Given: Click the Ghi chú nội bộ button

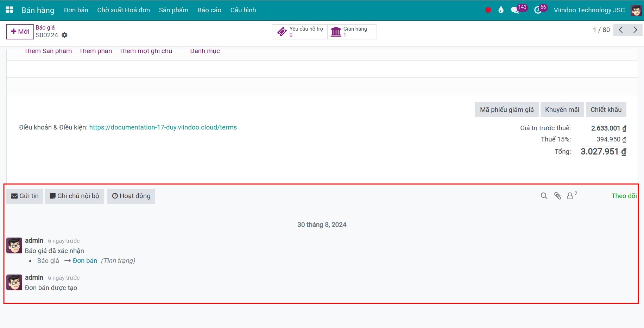Looking at the screenshot, I should coord(74,196).
